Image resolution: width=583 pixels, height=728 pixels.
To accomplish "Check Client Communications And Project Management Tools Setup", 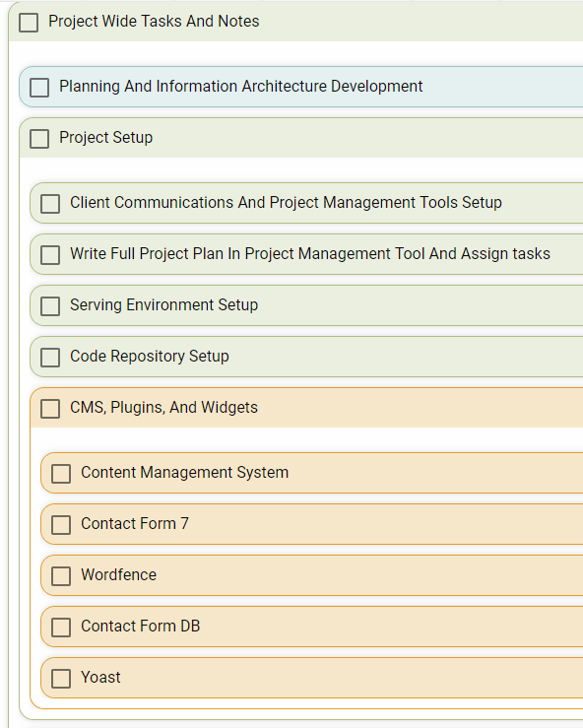I will [x=50, y=204].
